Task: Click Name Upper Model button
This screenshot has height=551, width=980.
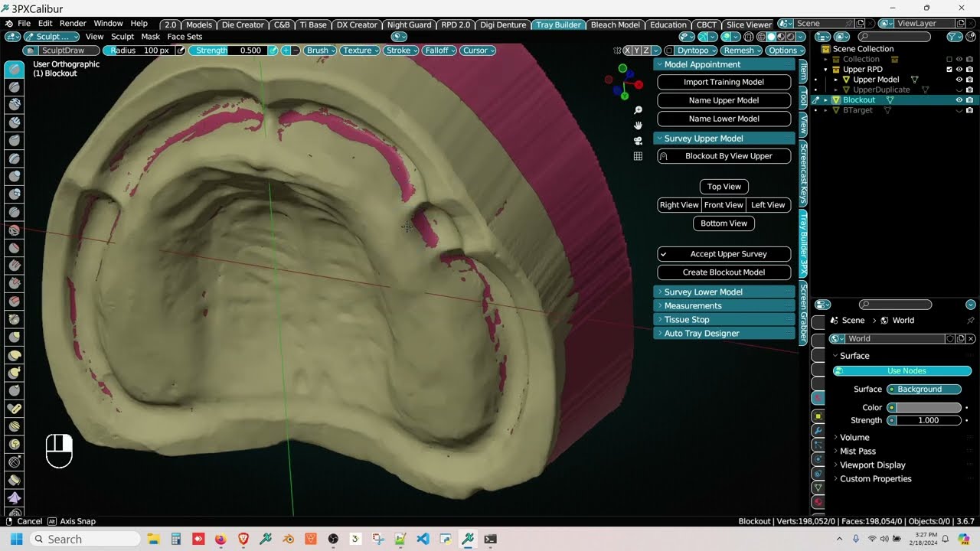Action: pos(724,100)
